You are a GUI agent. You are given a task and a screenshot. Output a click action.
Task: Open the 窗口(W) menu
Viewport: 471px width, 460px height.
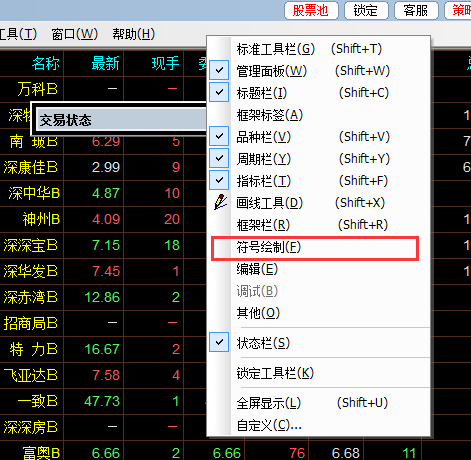tap(74, 34)
